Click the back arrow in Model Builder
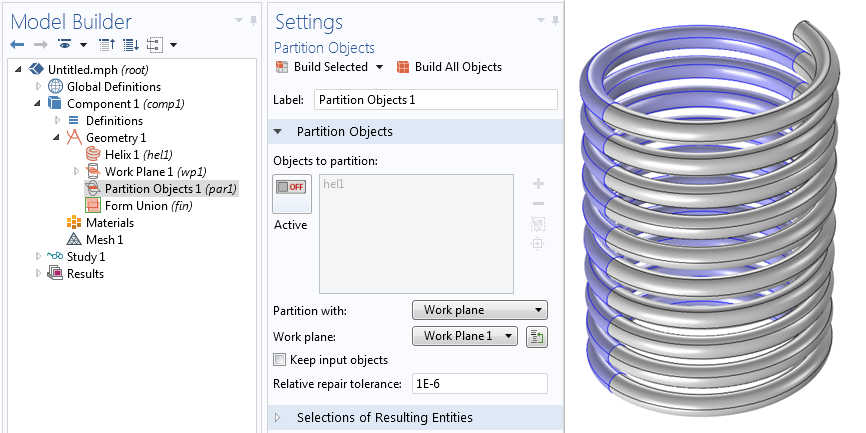This screenshot has height=433, width=866. tap(17, 44)
